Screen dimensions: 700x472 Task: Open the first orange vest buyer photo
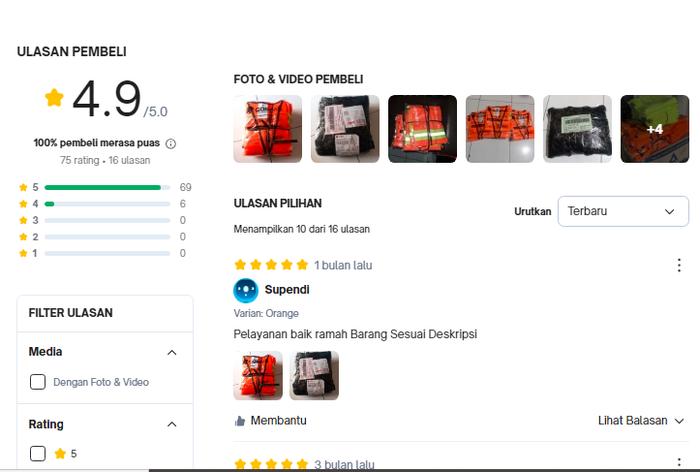coord(267,129)
